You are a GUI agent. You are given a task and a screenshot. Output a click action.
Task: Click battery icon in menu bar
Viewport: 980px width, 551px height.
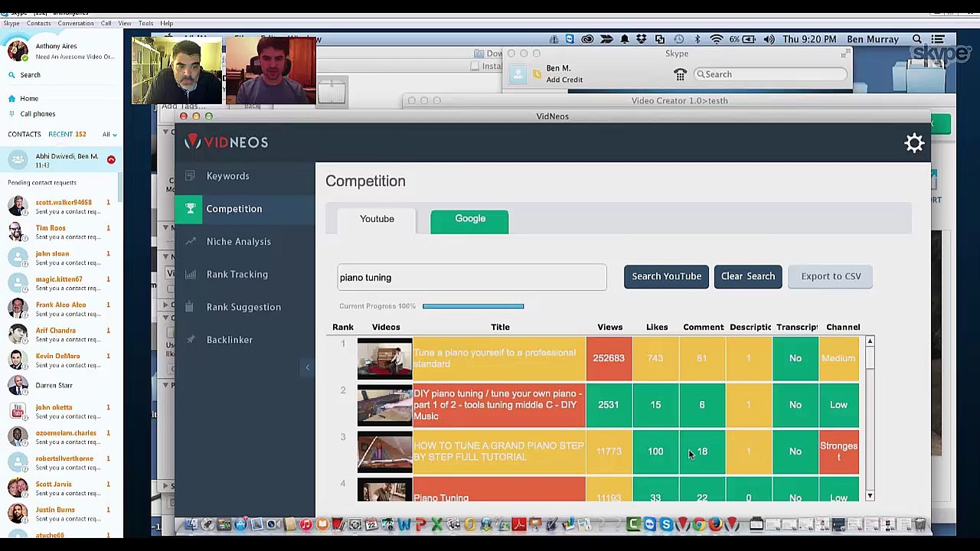point(749,39)
